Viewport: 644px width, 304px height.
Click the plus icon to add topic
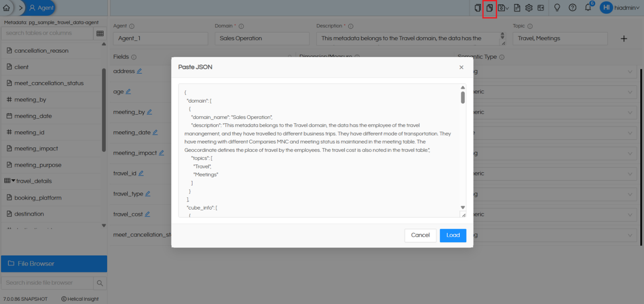coord(624,39)
